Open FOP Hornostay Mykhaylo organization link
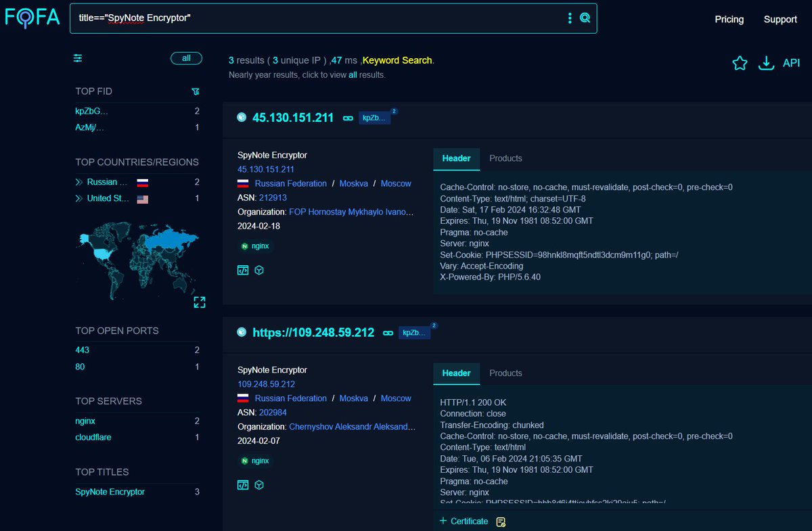This screenshot has height=531, width=812. coord(351,212)
